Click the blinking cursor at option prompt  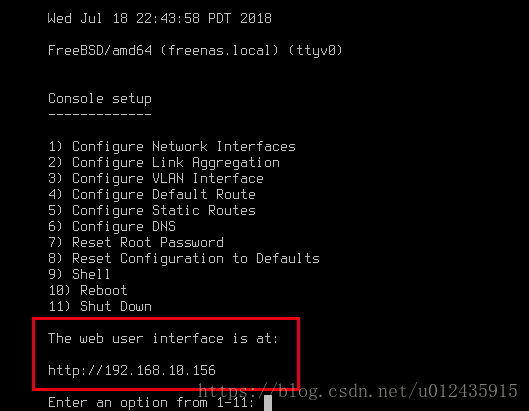[268, 403]
